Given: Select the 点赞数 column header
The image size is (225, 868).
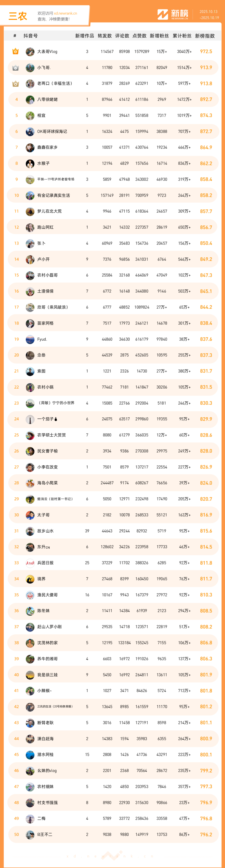Looking at the screenshot, I should (140, 36).
